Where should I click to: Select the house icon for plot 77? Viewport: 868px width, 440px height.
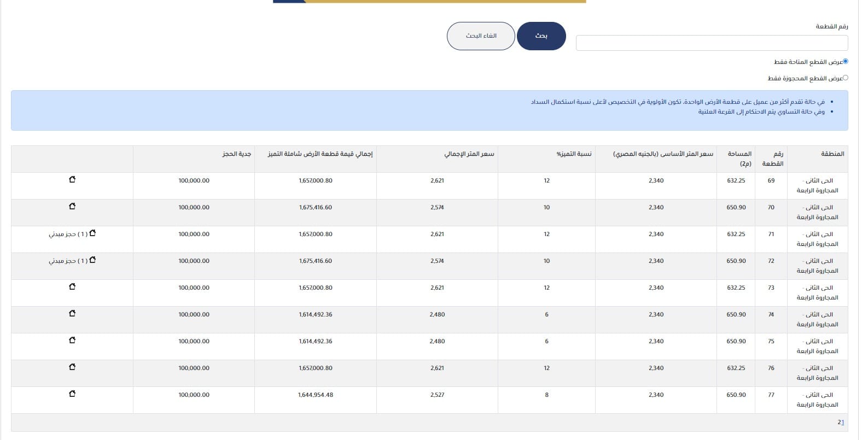pyautogui.click(x=72, y=394)
